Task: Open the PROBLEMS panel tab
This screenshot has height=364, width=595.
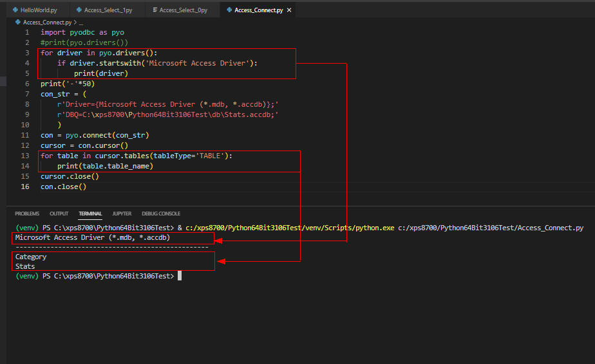Action: (x=27, y=214)
